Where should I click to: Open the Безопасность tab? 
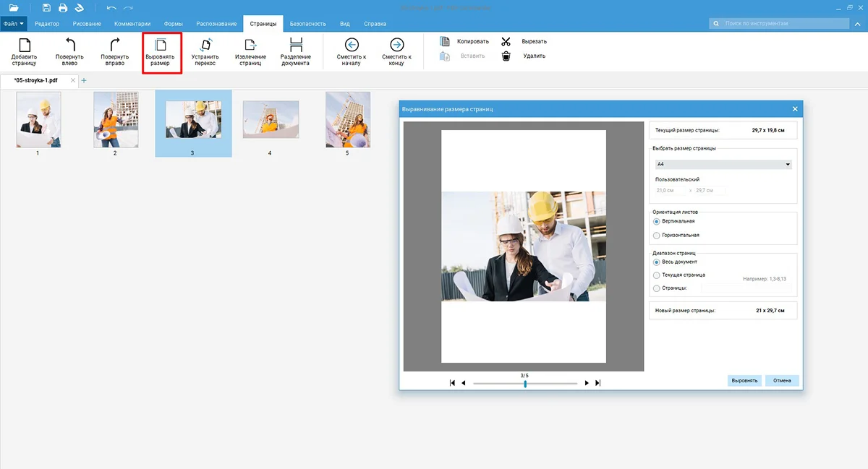tap(308, 24)
